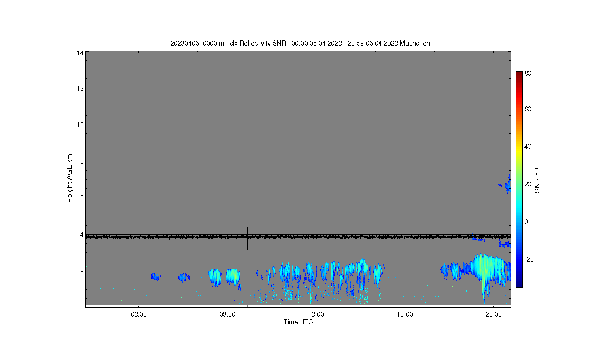This screenshot has height=364, width=607.
Task: Click the 'Muenchen' location label in title
Action: coord(415,43)
